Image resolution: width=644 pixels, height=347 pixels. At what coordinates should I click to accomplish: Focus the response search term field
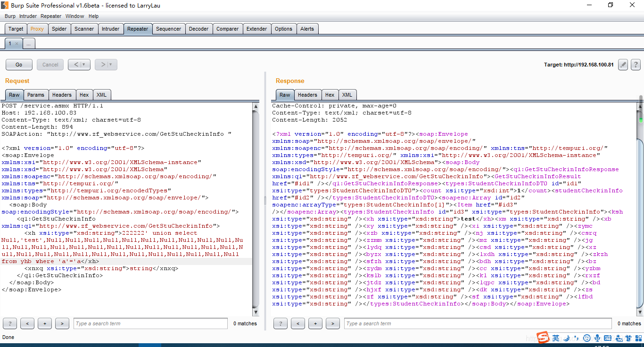(x=478, y=323)
